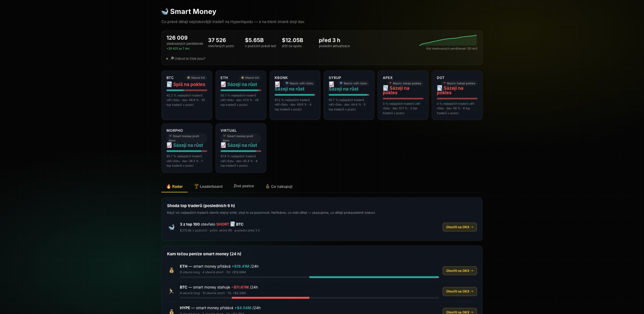The image size is (644, 314).
Task: Click the uptrend chart icon in the SYRUP card
Action: [331, 84]
